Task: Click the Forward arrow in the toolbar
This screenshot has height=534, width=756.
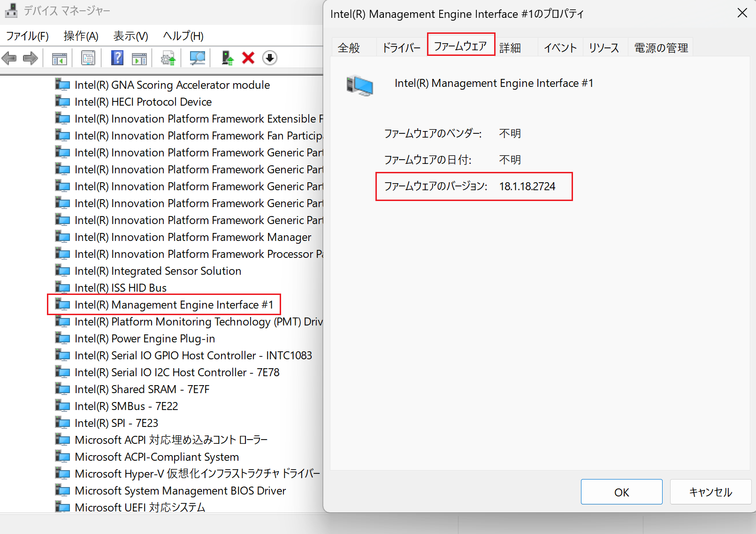Action: pyautogui.click(x=31, y=58)
